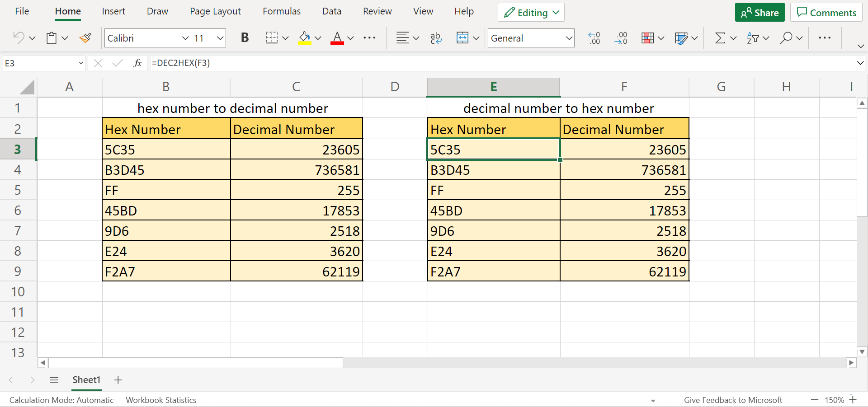Select the Sheet1 tab

pyautogui.click(x=86, y=380)
